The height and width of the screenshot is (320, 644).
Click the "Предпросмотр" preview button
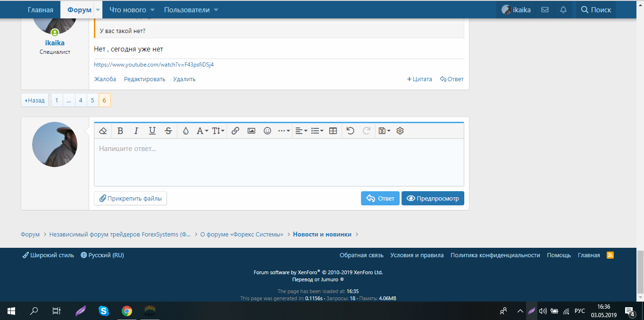point(433,198)
